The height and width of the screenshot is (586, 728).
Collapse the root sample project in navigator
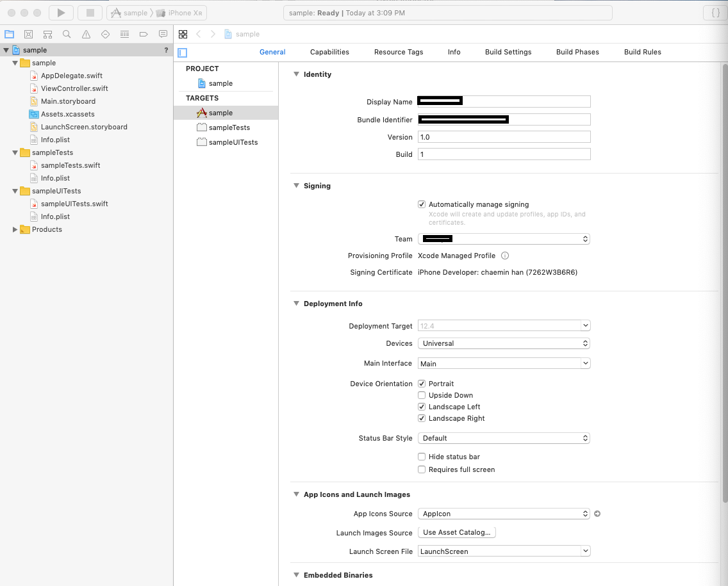tap(6, 50)
